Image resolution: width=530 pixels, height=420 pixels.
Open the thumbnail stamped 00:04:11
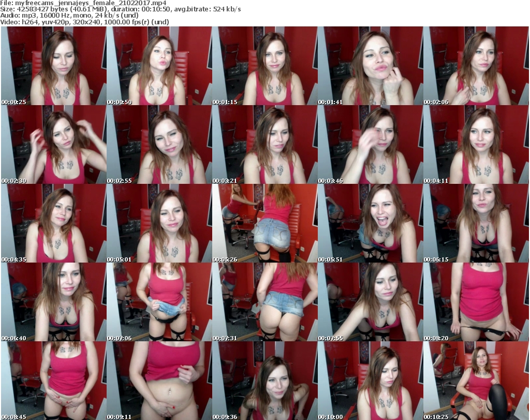coord(476,144)
